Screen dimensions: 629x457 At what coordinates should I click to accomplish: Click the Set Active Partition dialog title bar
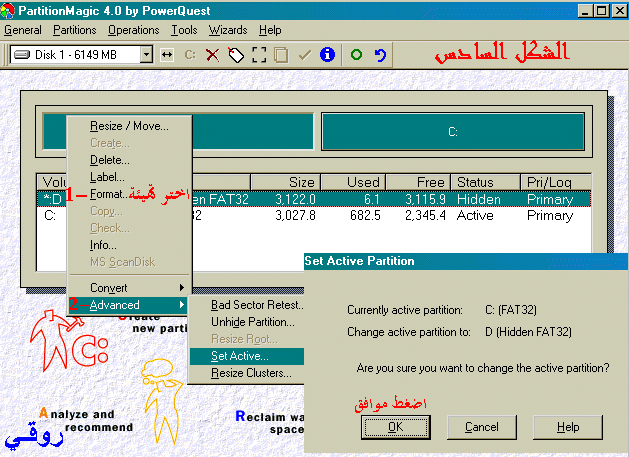pos(466,261)
